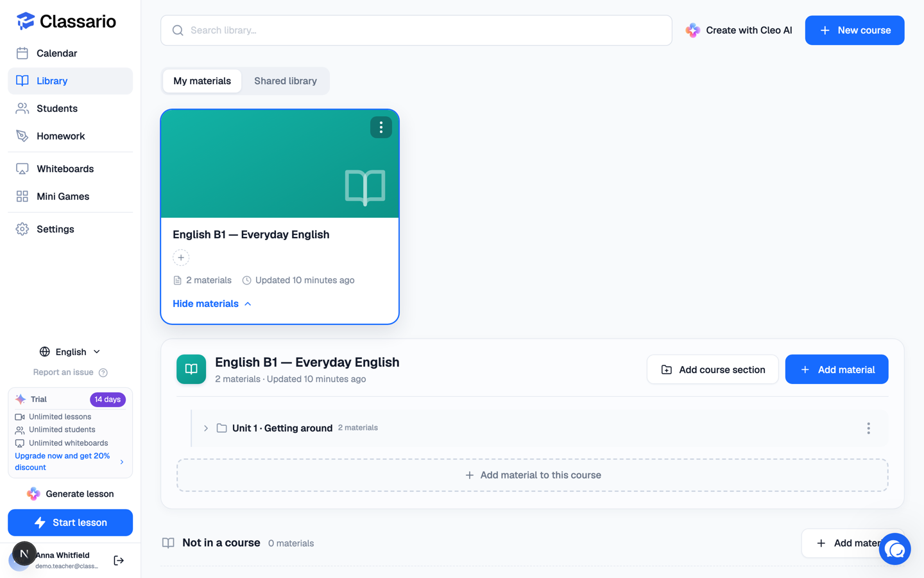Click the Add course section button

712,369
